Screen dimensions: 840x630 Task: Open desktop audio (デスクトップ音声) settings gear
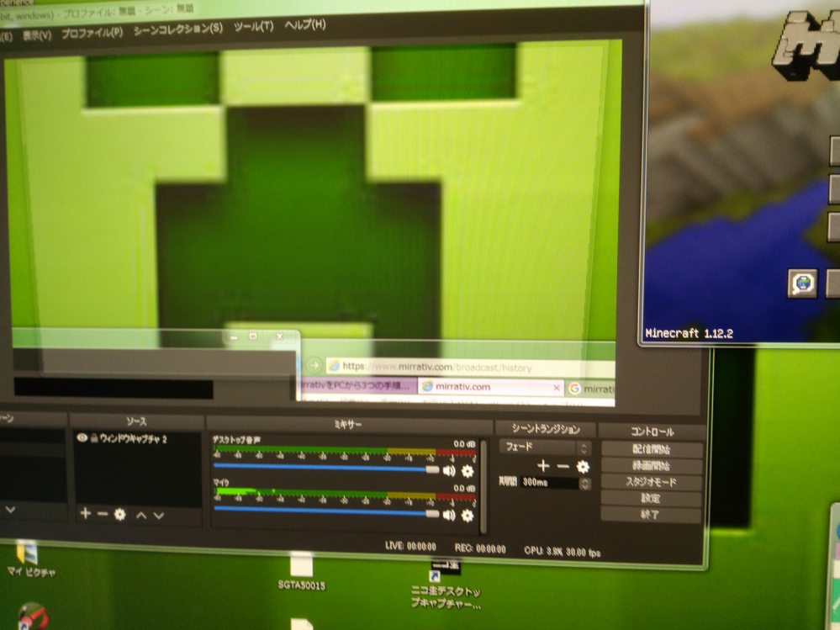point(468,471)
